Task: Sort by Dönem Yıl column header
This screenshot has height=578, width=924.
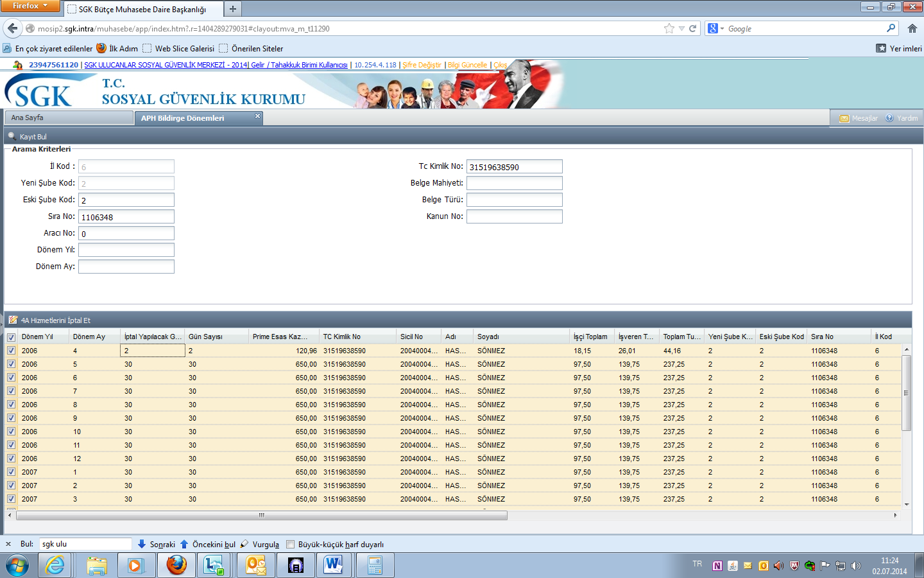Action: pos(43,337)
